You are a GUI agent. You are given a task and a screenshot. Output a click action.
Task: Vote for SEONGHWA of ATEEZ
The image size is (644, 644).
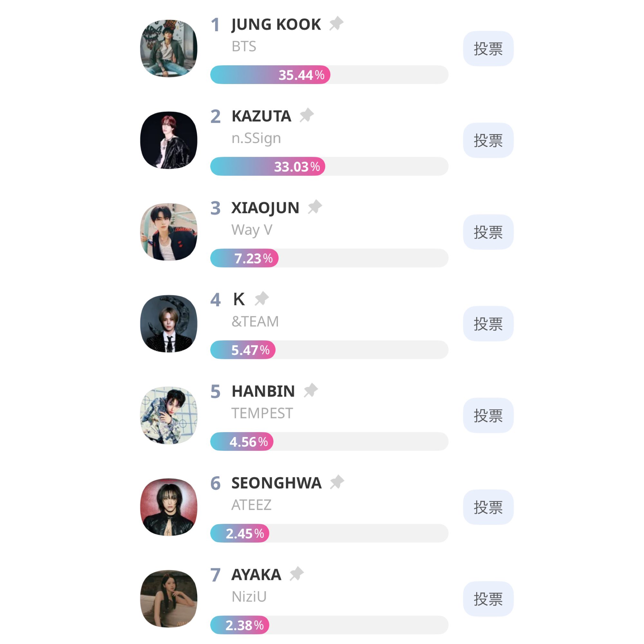pos(488,507)
